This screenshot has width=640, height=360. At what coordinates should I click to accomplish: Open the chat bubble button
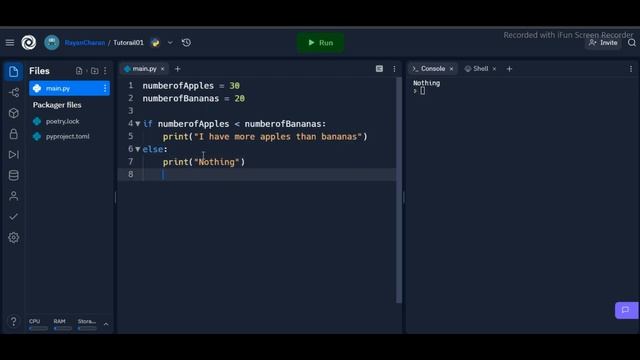point(626,310)
